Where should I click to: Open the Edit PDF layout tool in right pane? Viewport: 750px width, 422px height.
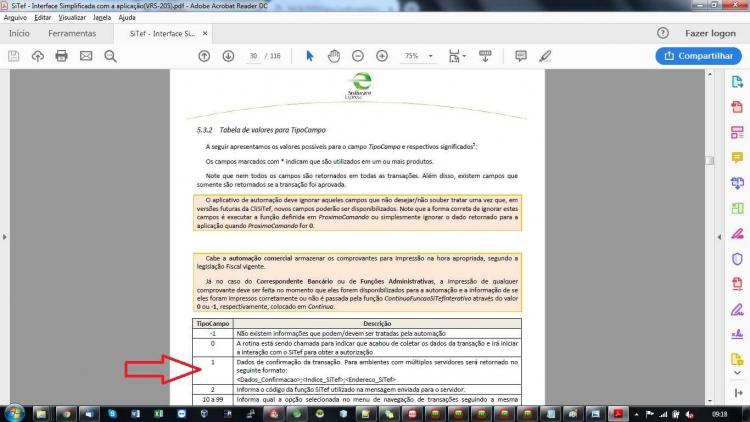(x=737, y=133)
